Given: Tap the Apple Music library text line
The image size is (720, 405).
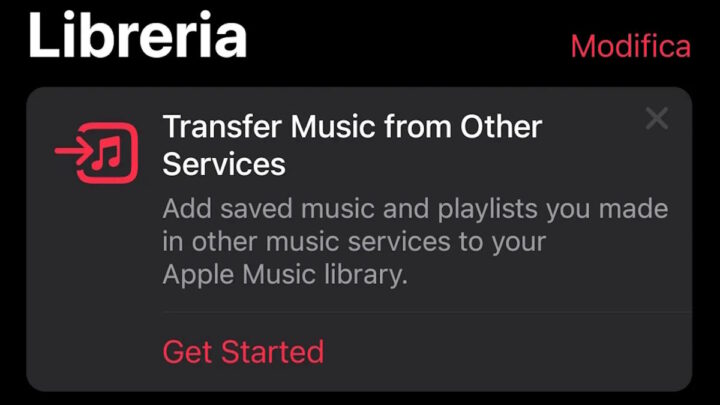Looking at the screenshot, I should 285,275.
